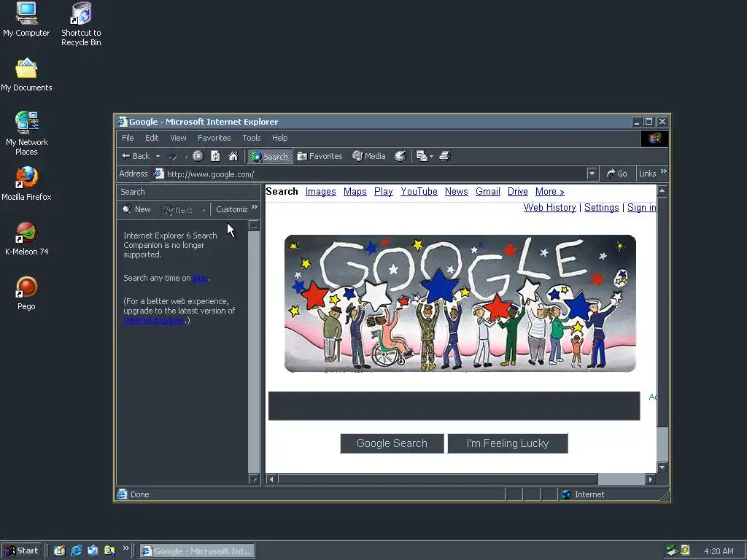
Task: Expand the address bar dropdown arrow
Action: tap(592, 174)
